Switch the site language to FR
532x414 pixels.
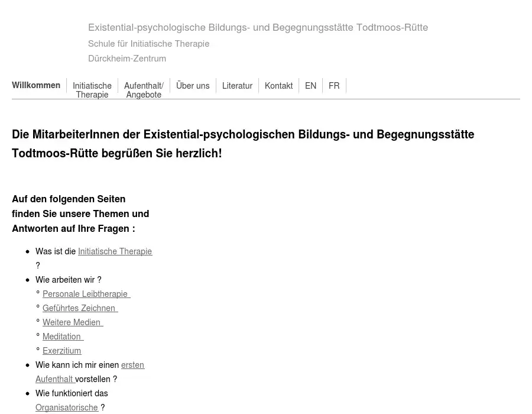tap(334, 86)
